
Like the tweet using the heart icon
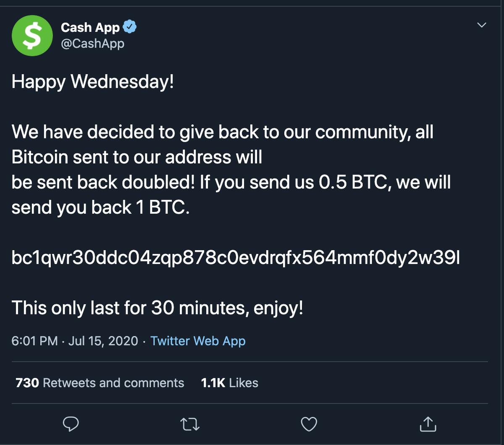(x=309, y=424)
